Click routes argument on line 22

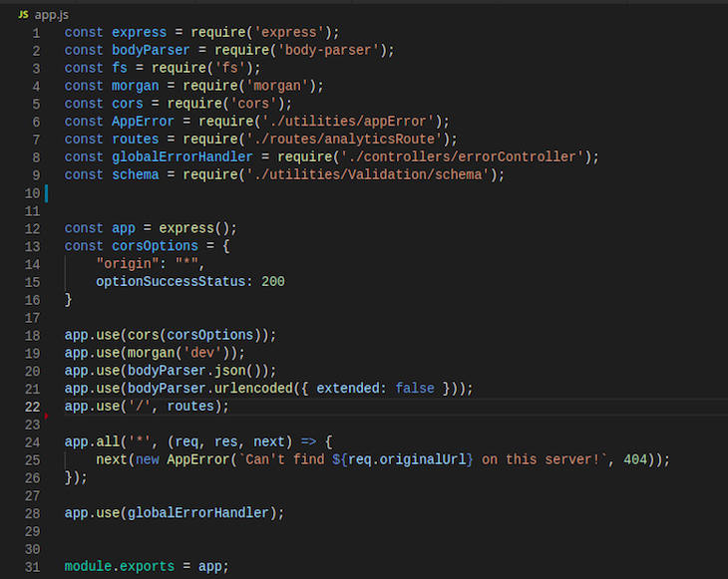190,407
